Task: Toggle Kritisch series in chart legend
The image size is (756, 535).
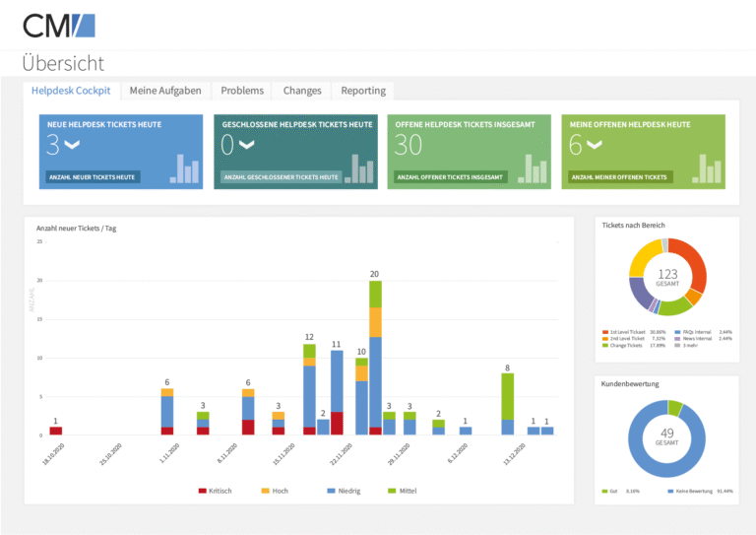Action: pos(215,491)
